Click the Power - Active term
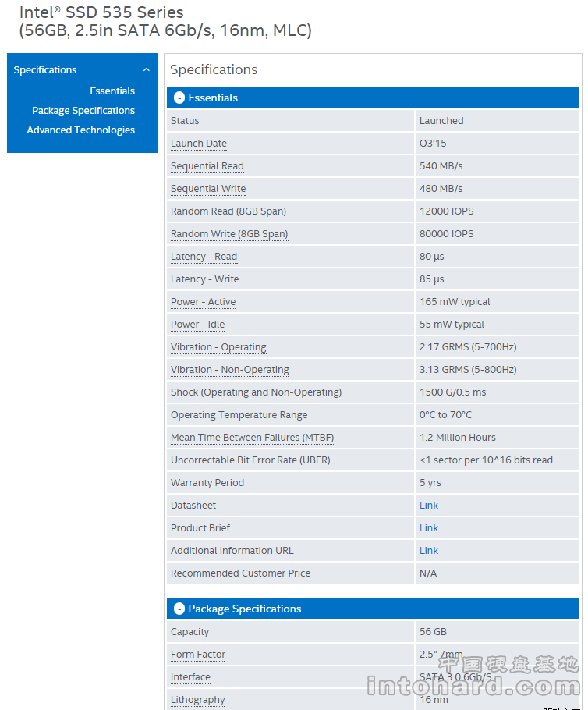 point(204,302)
